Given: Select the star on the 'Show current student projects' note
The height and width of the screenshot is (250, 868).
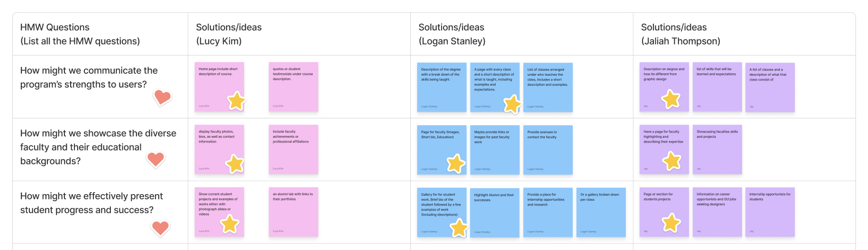Looking at the screenshot, I should (230, 224).
